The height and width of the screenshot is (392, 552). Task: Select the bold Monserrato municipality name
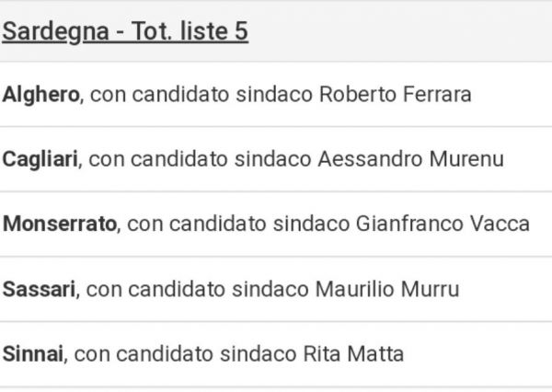(x=60, y=224)
